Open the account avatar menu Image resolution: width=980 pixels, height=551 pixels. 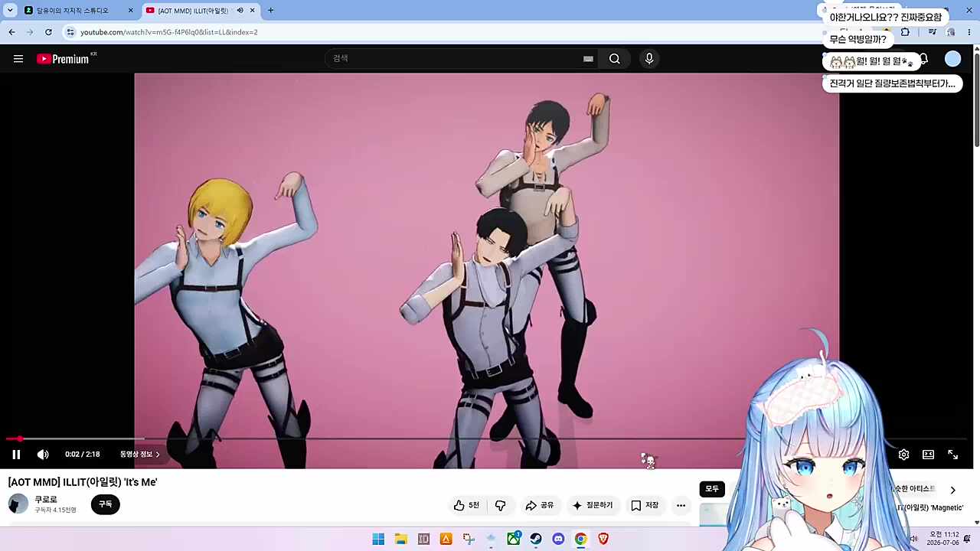[x=952, y=59]
